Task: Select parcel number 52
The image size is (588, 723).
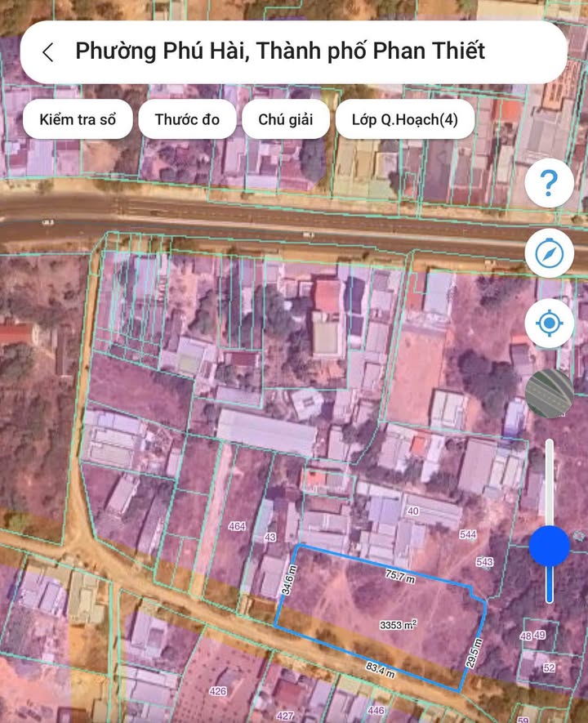Action: (x=549, y=667)
